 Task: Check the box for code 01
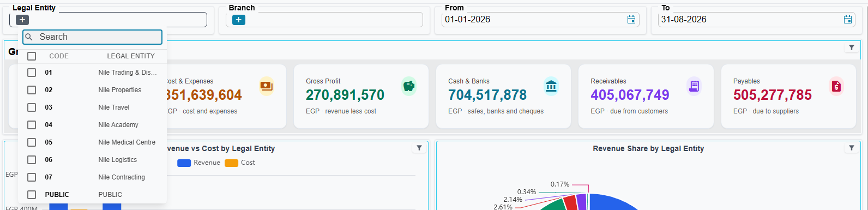point(32,73)
